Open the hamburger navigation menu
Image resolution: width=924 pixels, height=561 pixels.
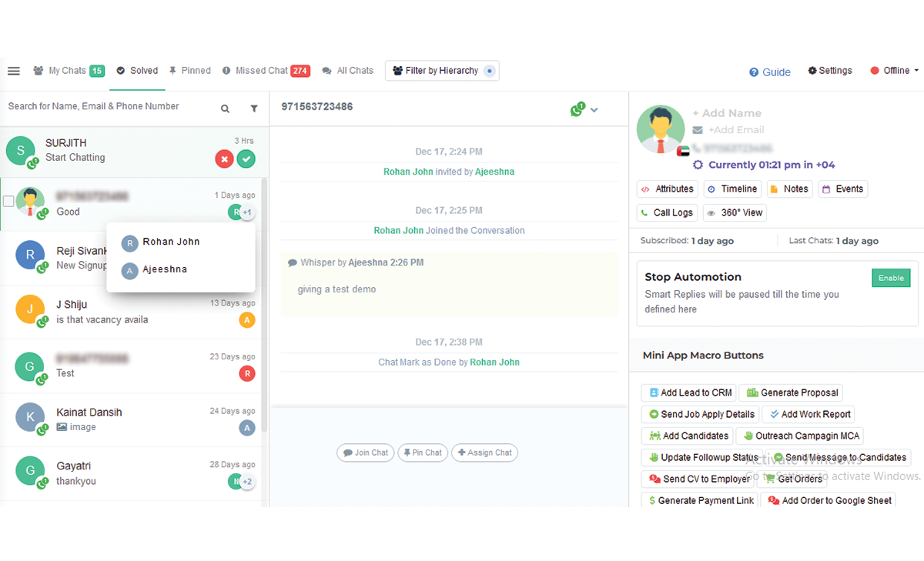tap(13, 70)
